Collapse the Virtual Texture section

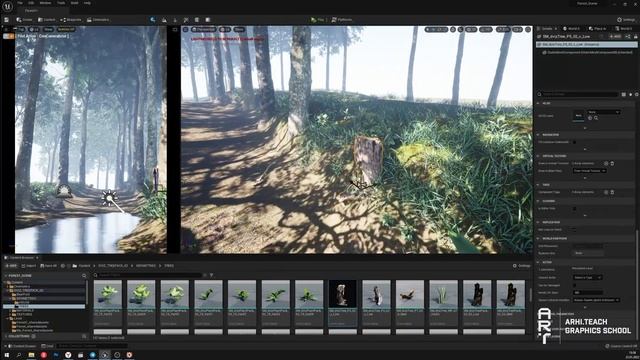click(x=538, y=156)
